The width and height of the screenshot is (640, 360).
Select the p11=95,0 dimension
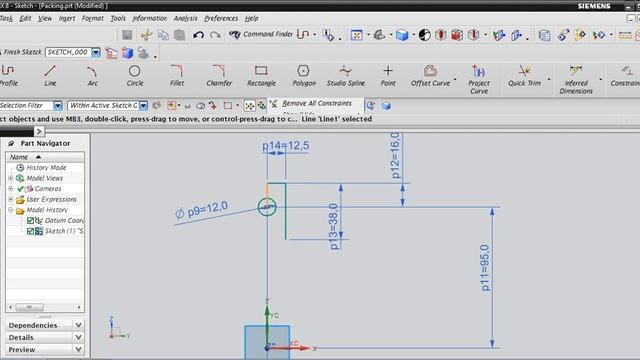(x=484, y=268)
